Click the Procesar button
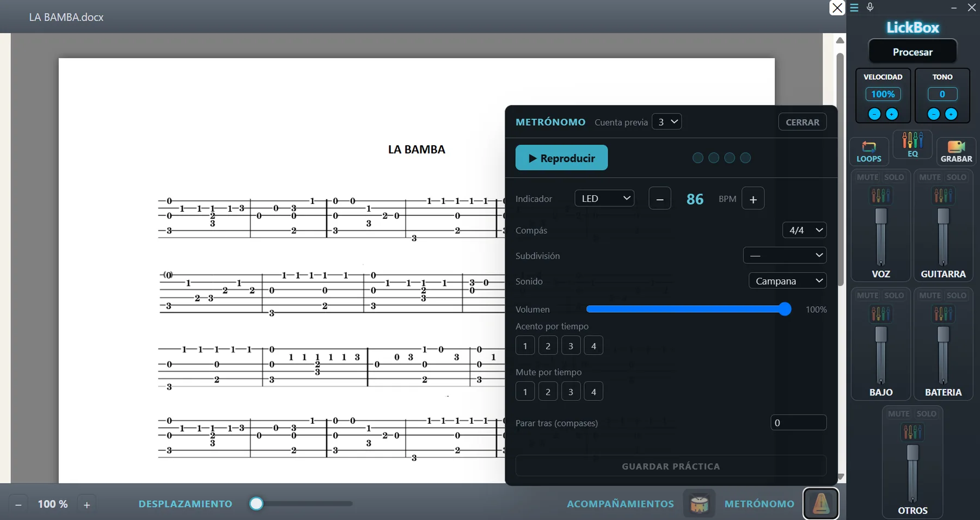The width and height of the screenshot is (980, 520). (x=912, y=52)
